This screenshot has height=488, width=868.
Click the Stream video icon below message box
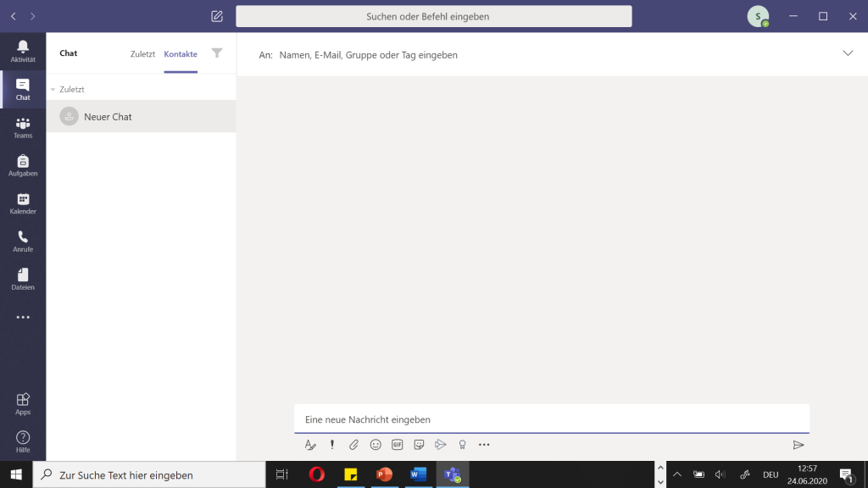441,445
